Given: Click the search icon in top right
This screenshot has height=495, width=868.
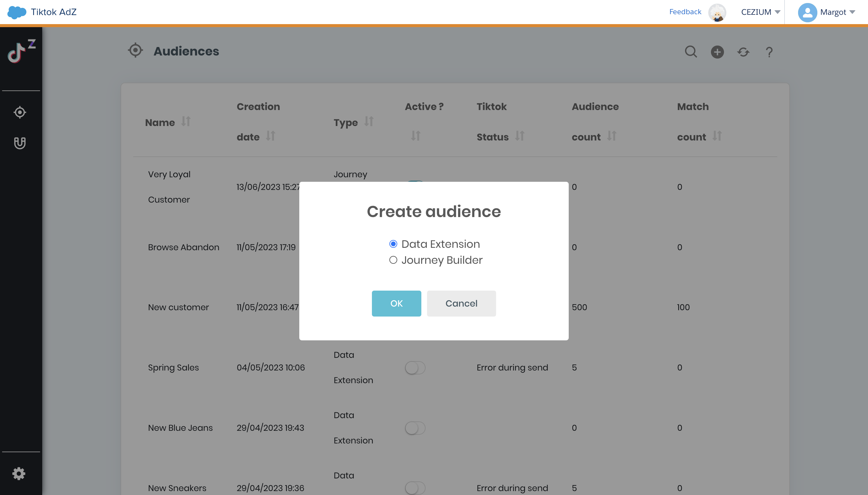Looking at the screenshot, I should (x=690, y=52).
